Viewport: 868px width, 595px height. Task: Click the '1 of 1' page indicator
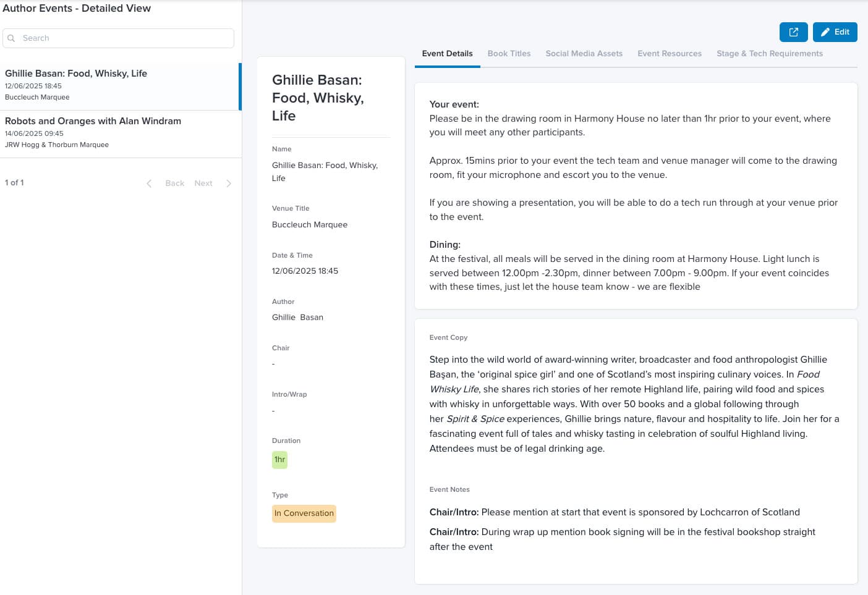coord(14,183)
